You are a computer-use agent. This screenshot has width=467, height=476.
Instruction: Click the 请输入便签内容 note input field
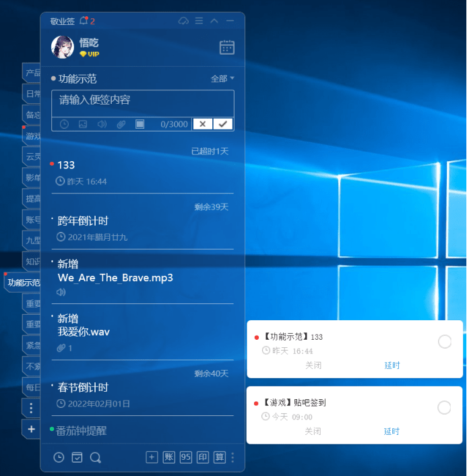(x=143, y=103)
